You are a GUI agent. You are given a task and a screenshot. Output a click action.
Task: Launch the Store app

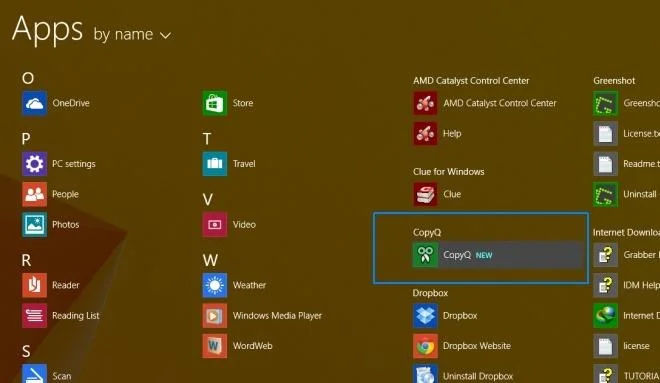[x=228, y=103]
